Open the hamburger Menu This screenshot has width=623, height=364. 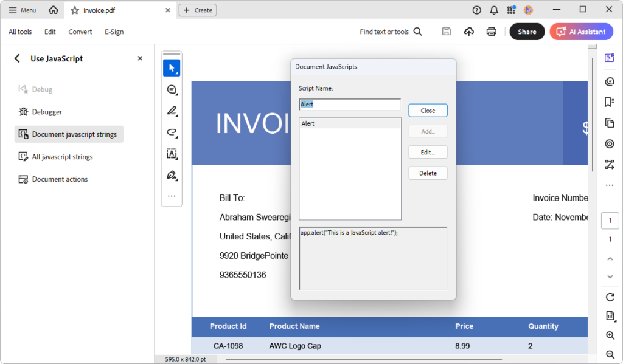(x=23, y=10)
